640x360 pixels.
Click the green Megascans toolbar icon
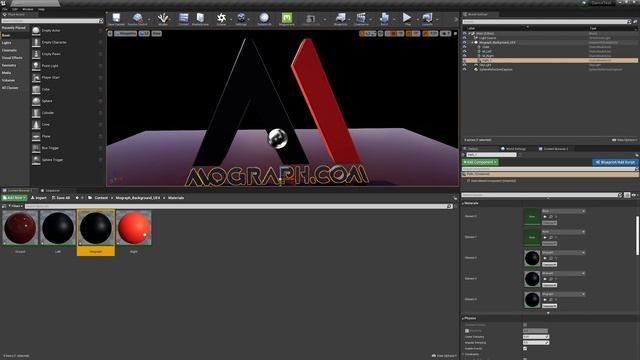[287, 19]
